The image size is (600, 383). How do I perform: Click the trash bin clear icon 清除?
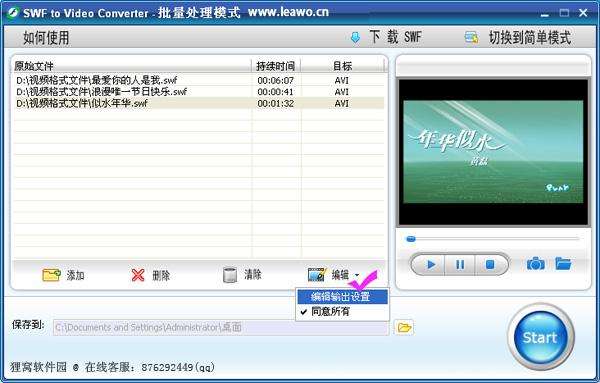(x=230, y=275)
